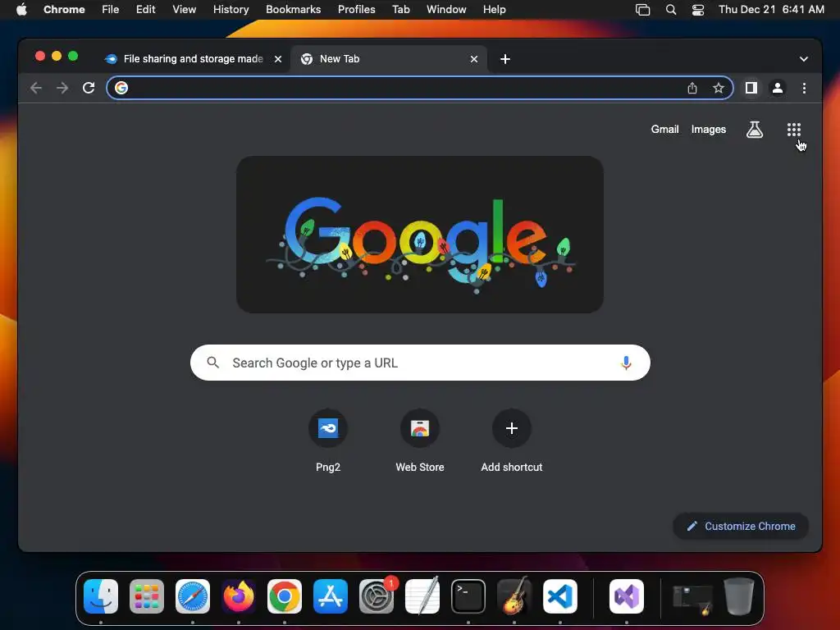Open the profile avatar menu
This screenshot has width=840, height=630.
click(778, 88)
